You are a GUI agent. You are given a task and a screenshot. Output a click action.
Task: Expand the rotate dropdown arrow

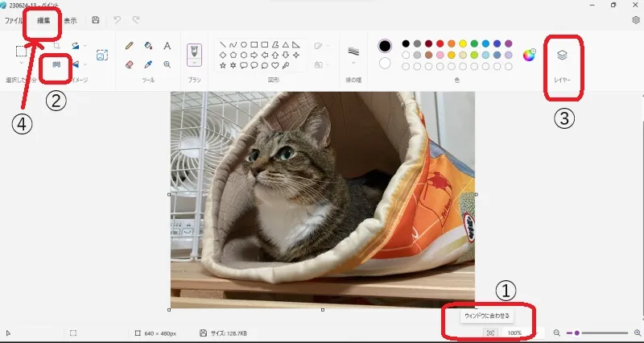pos(85,46)
